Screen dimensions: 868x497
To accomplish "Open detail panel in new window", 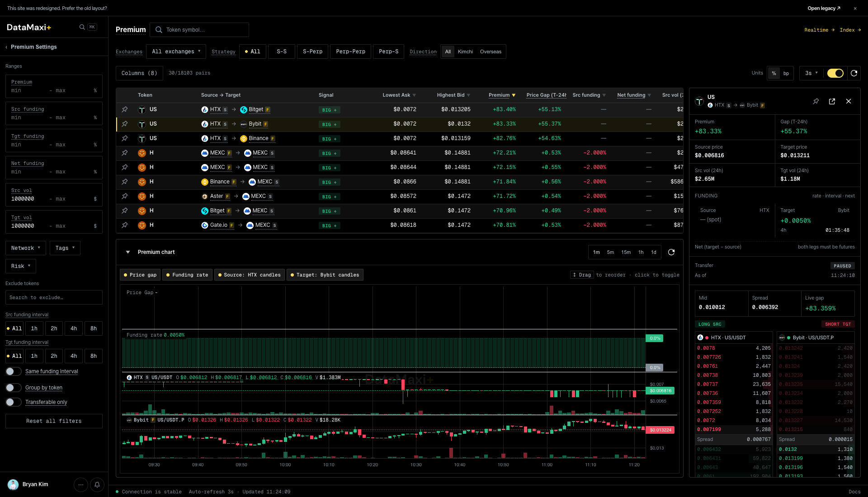I will pyautogui.click(x=832, y=101).
